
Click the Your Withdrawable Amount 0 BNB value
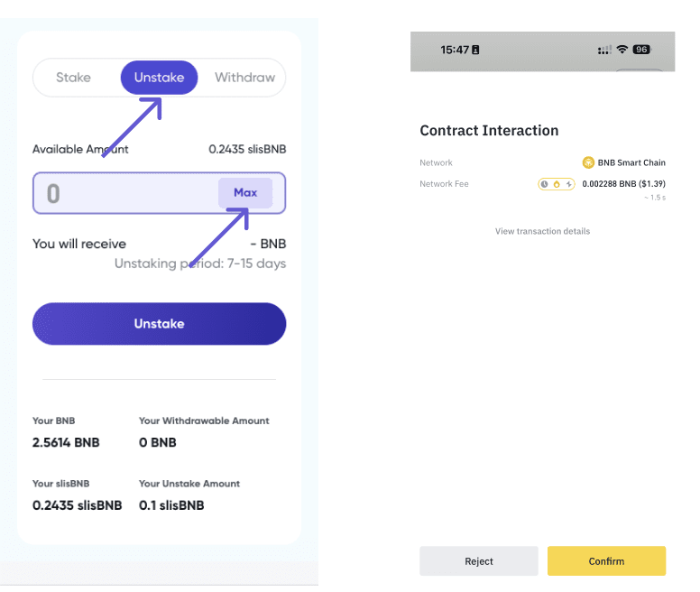(x=158, y=442)
